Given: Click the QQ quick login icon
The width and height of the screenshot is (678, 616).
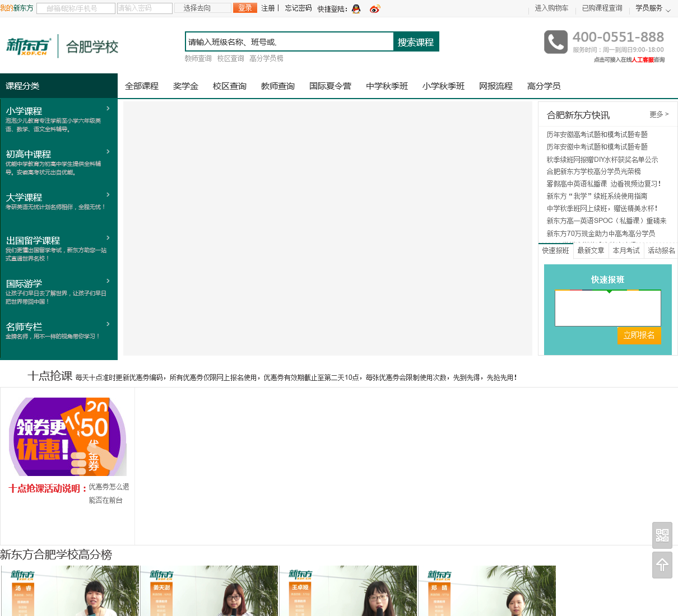Looking at the screenshot, I should (356, 8).
